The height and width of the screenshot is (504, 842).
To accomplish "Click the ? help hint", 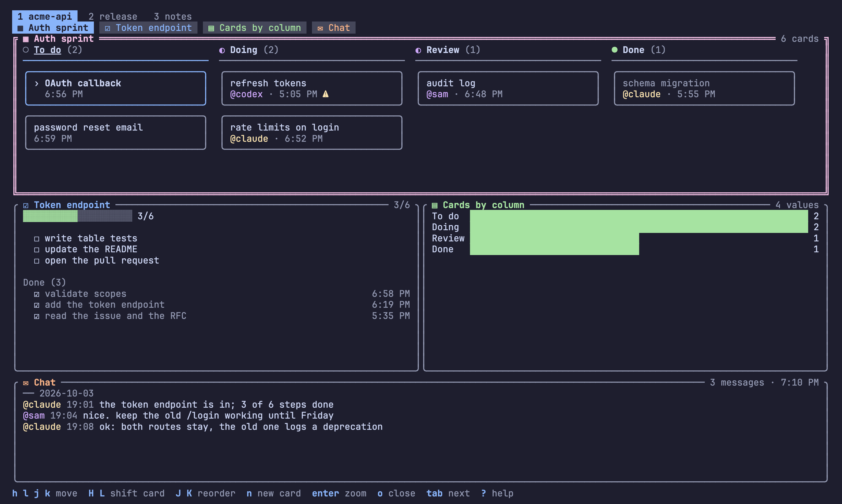I will (497, 493).
